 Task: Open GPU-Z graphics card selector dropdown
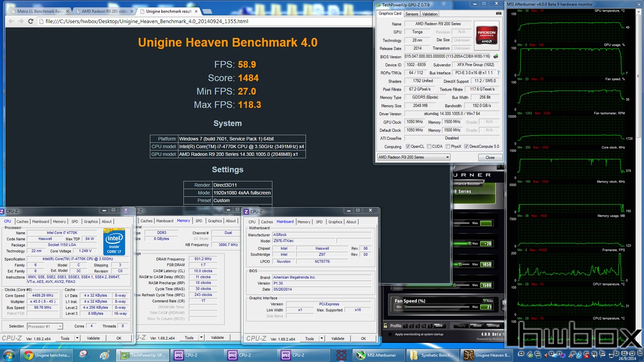[413, 157]
